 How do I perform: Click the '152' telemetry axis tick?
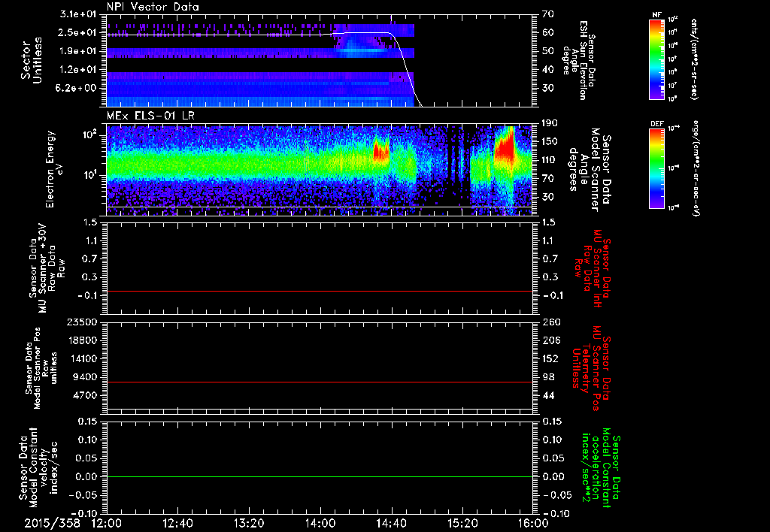tap(550, 358)
